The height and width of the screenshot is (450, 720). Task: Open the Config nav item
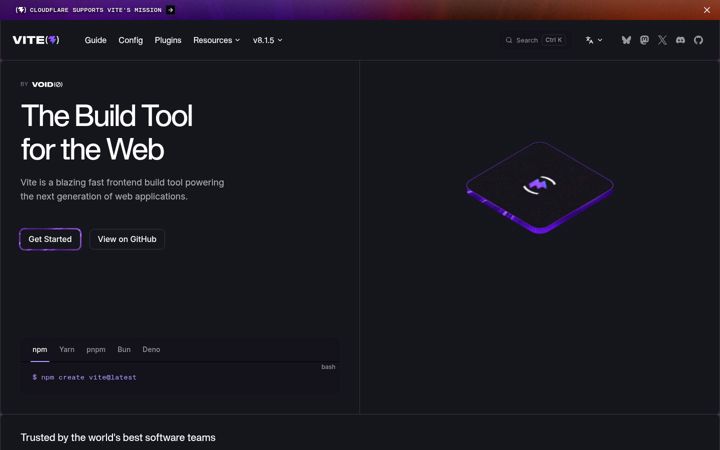(x=130, y=40)
